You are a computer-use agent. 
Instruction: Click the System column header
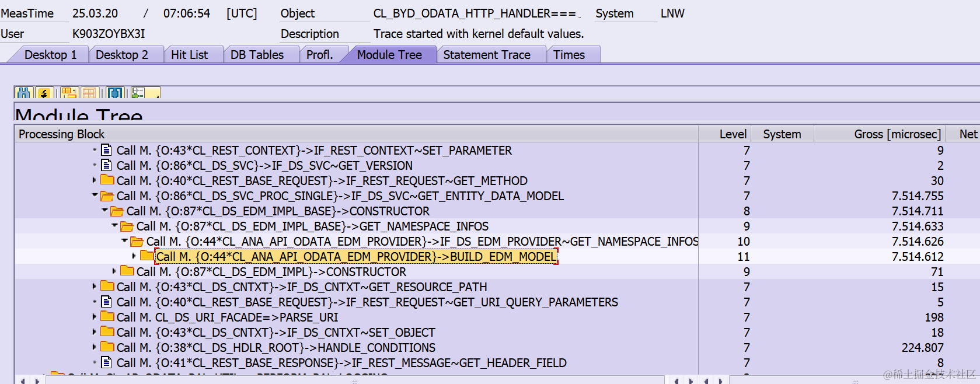pos(782,134)
